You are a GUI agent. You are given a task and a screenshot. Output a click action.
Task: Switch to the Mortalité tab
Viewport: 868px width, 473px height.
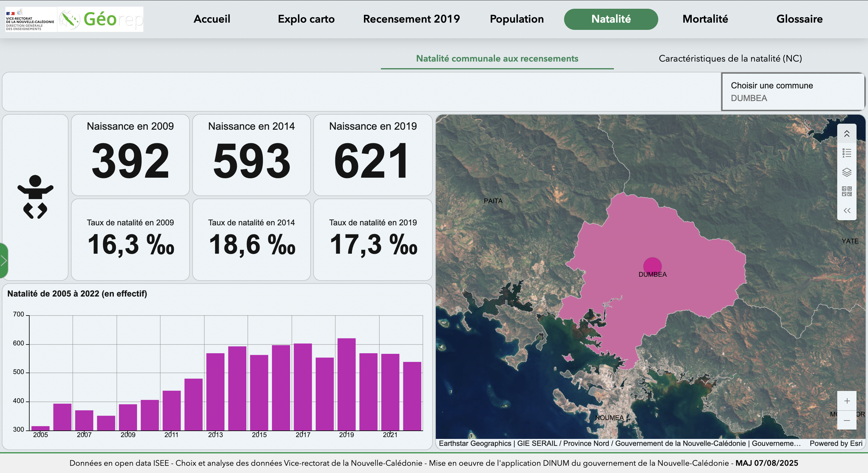[x=705, y=19]
